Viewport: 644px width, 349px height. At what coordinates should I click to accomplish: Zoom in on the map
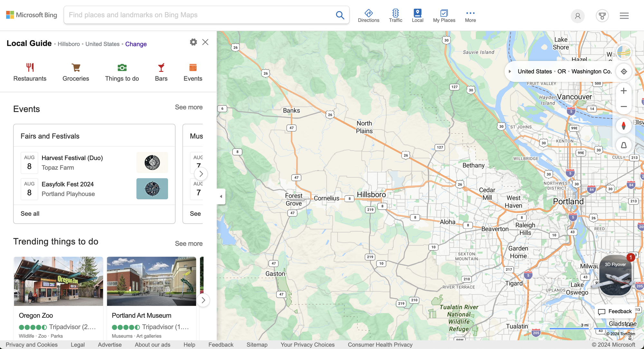(x=624, y=91)
